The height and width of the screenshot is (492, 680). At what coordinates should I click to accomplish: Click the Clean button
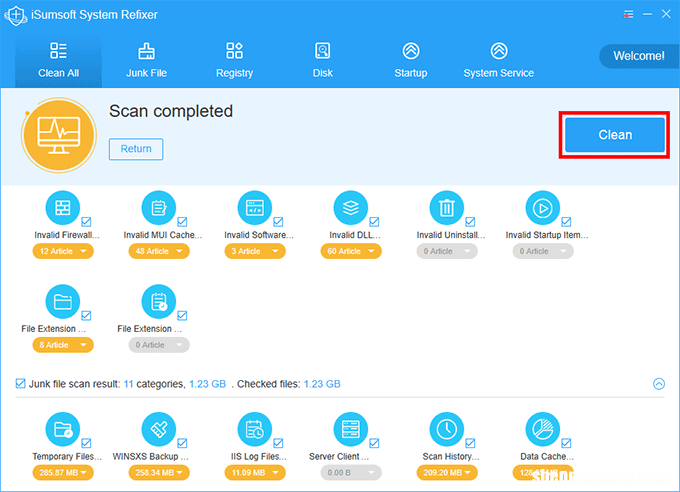[615, 135]
